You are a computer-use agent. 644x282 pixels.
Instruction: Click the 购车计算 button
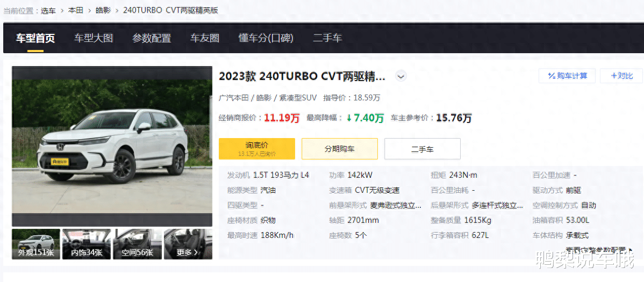pyautogui.click(x=567, y=76)
